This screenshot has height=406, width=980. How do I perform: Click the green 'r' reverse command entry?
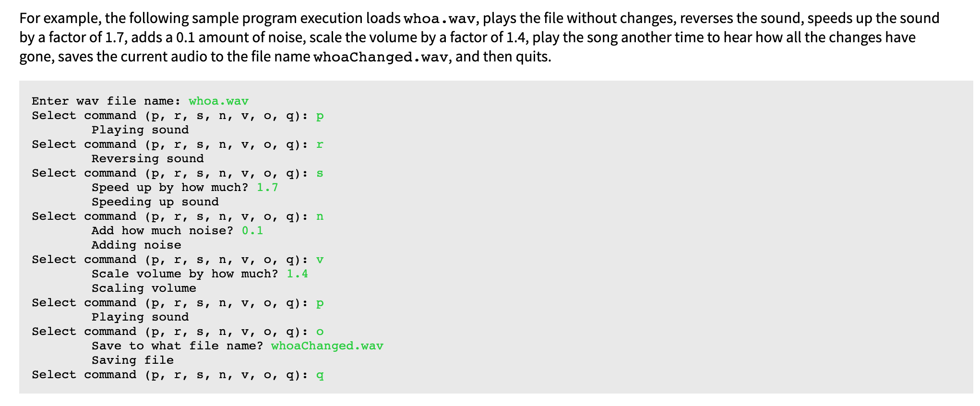click(320, 144)
